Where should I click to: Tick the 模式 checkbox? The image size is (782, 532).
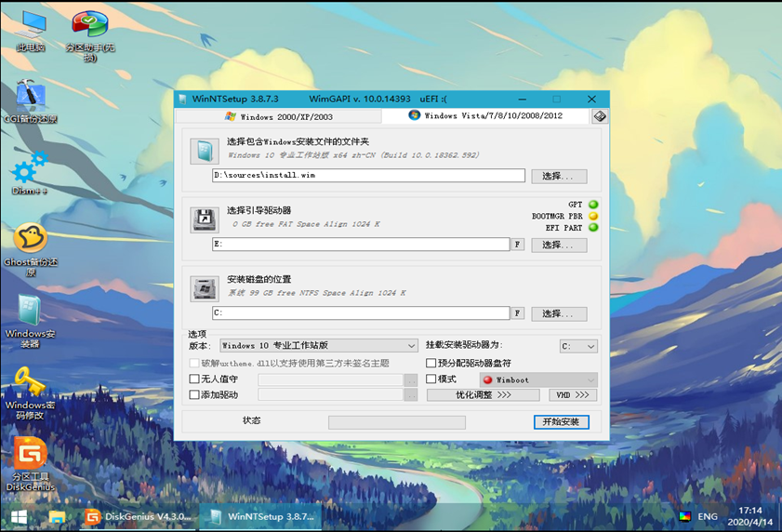431,379
